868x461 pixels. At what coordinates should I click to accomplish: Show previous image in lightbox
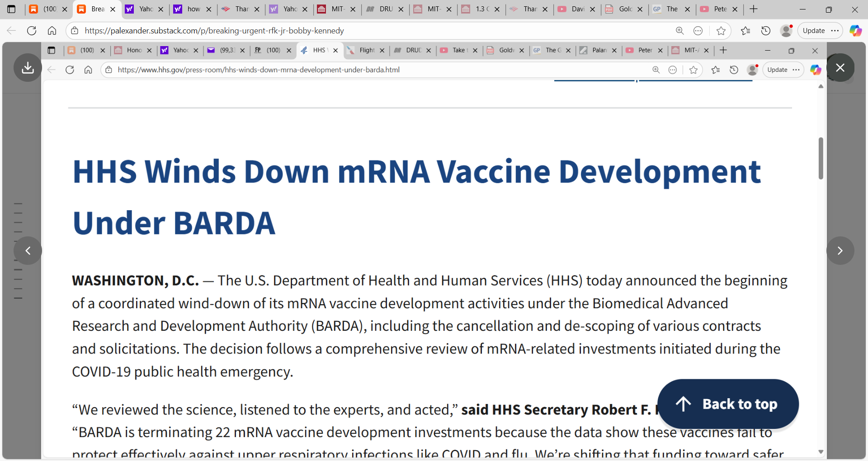(x=28, y=250)
